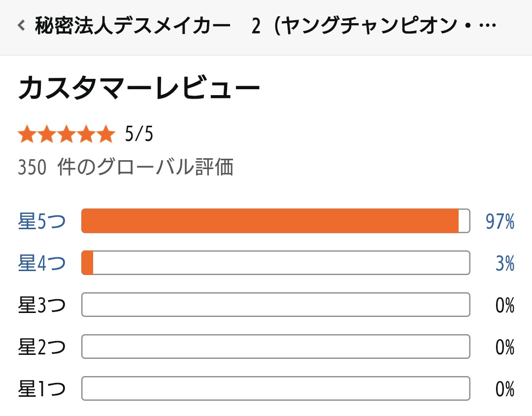
Task: Click the 星3つ label
Action: 42,305
